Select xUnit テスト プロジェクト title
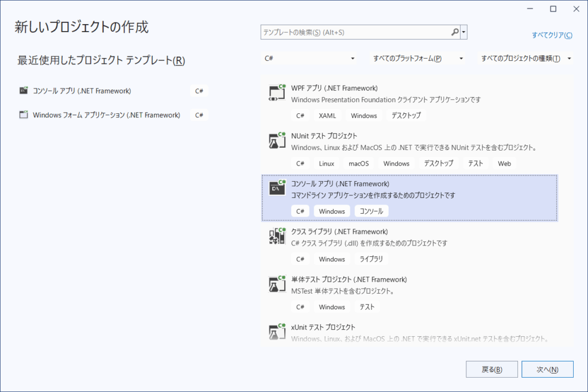 click(323, 327)
